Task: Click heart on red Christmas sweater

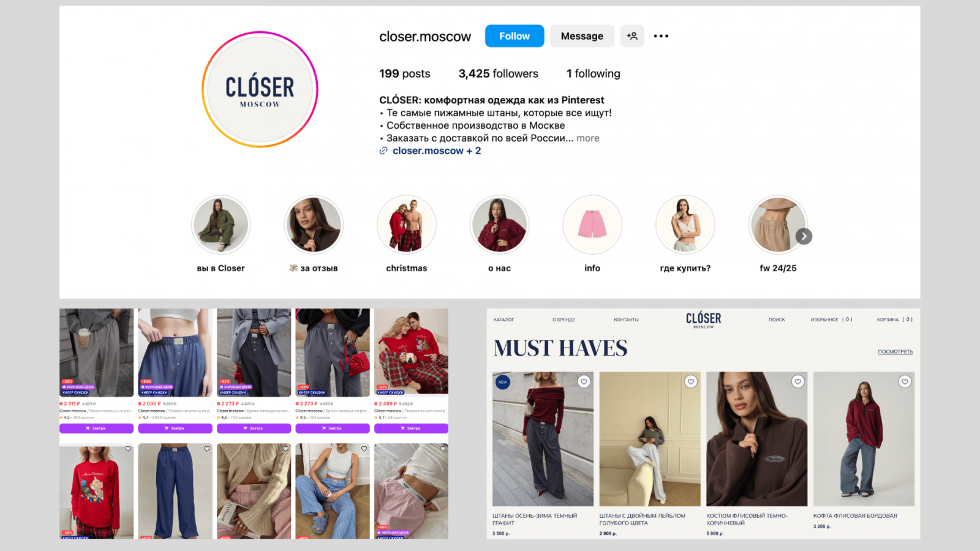Action: pos(128,449)
